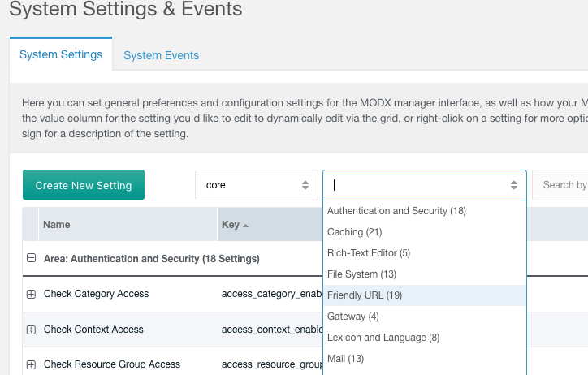Click the Search by key field

point(560,185)
